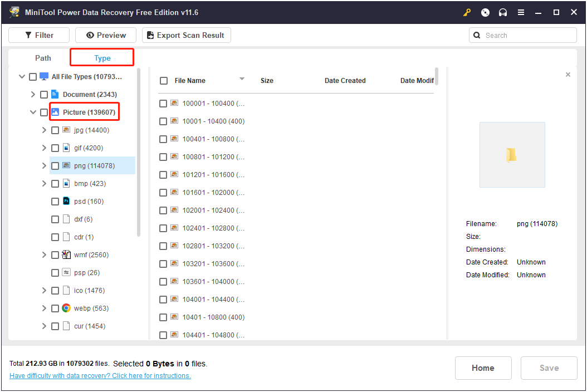Click the cdr blank file icon
587x392 pixels.
pyautogui.click(x=66, y=237)
